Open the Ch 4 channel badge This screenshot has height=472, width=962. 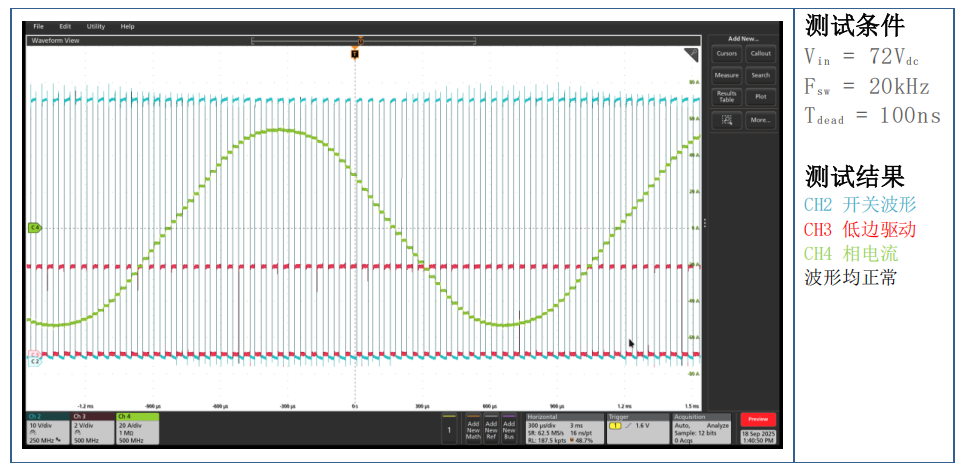137,428
